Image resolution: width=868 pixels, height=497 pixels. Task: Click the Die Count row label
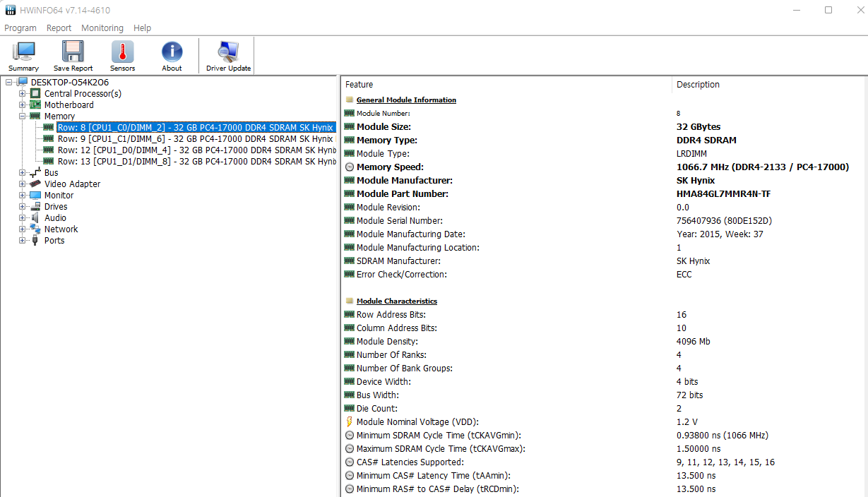pos(377,409)
